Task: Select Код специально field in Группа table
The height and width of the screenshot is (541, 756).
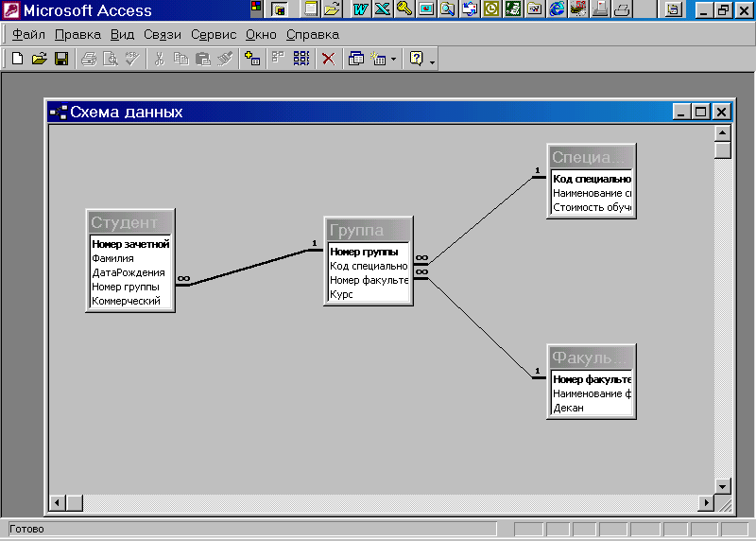Action: point(369,266)
